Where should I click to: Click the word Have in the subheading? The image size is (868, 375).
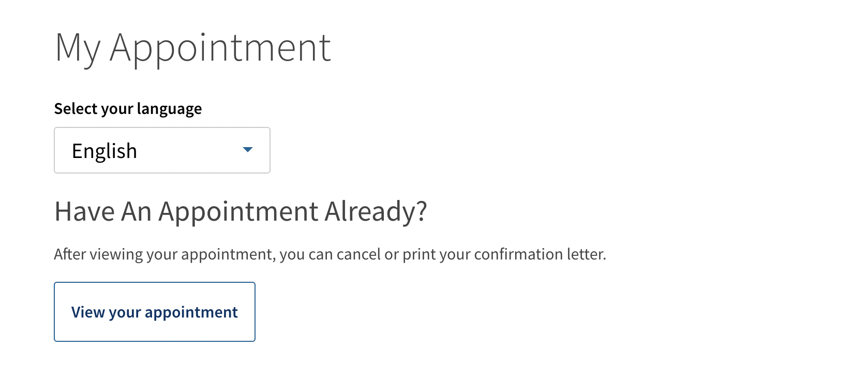coord(84,211)
